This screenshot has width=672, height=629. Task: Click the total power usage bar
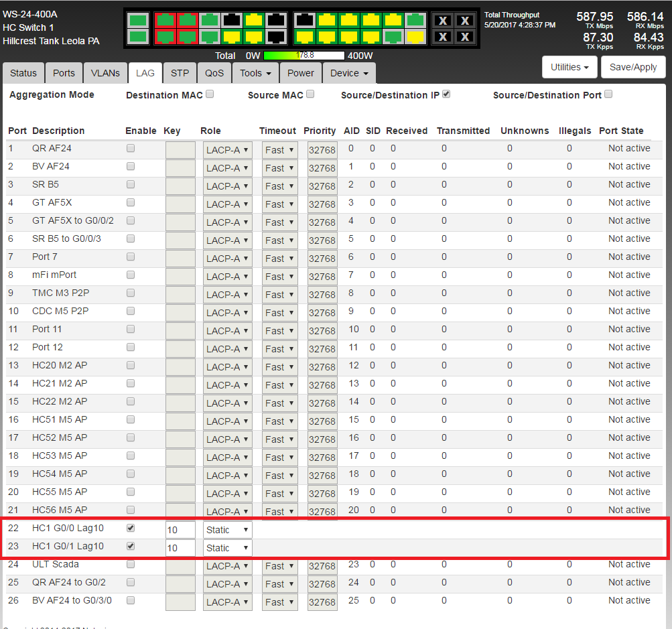click(304, 56)
